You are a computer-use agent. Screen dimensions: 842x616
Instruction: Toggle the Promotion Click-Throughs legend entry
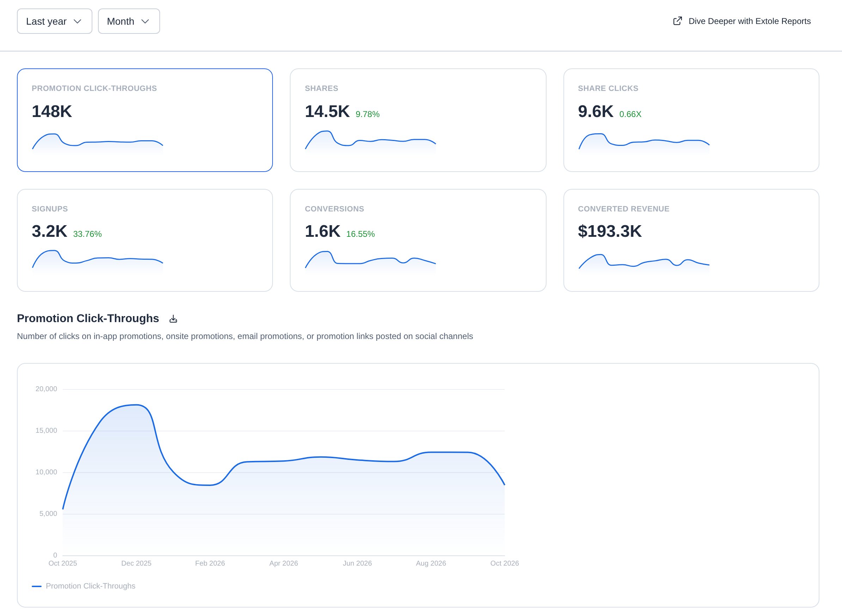[84, 586]
